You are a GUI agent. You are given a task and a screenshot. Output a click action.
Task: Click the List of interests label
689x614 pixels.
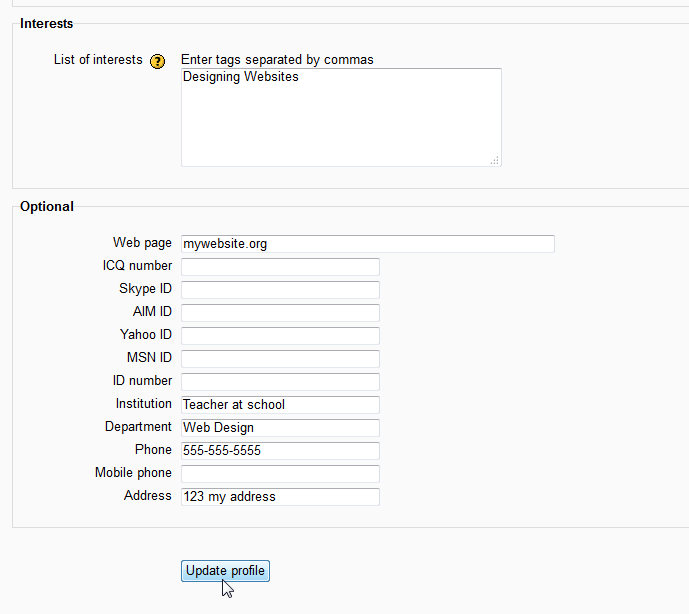click(98, 60)
